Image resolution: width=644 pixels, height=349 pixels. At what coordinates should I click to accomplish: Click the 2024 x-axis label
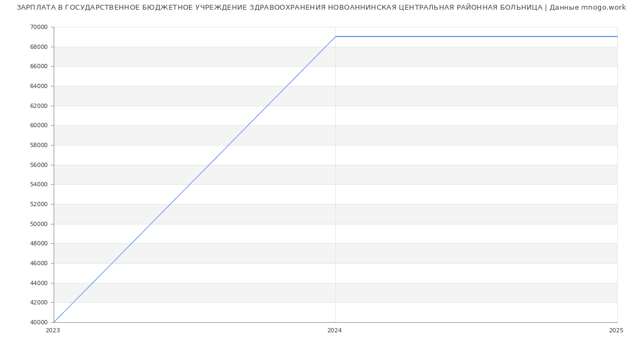(334, 331)
